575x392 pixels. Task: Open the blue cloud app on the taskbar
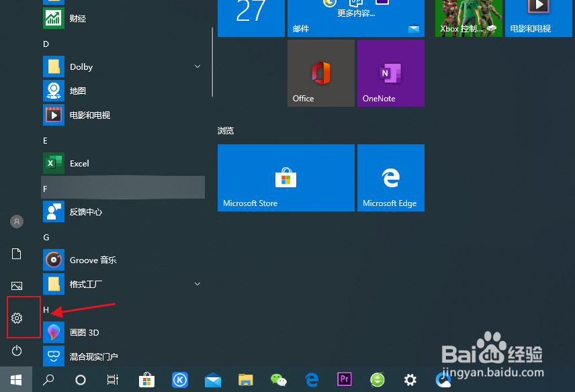click(x=443, y=379)
